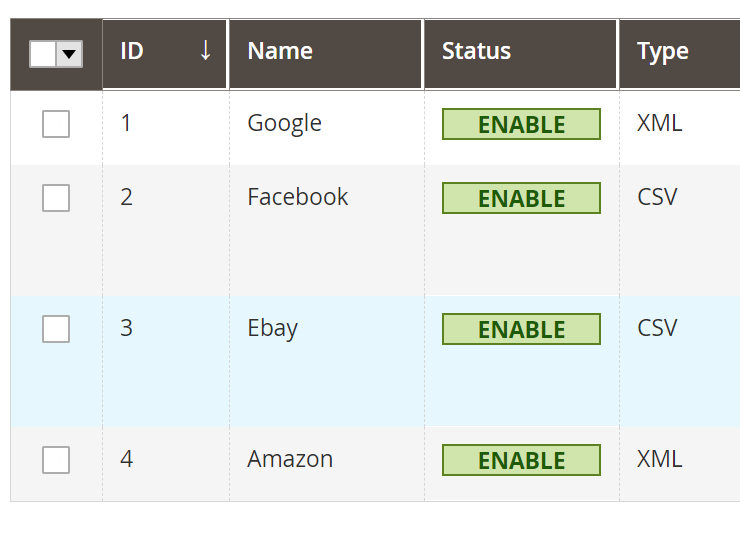Click Google's ENABLE status badge
This screenshot has height=536, width=740.
pyautogui.click(x=521, y=124)
